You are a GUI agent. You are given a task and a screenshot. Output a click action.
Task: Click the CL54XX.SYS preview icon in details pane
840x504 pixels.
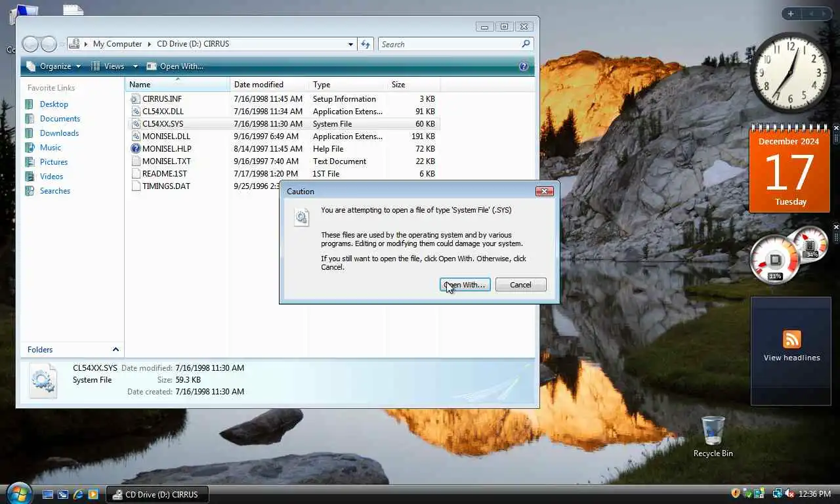click(x=43, y=381)
